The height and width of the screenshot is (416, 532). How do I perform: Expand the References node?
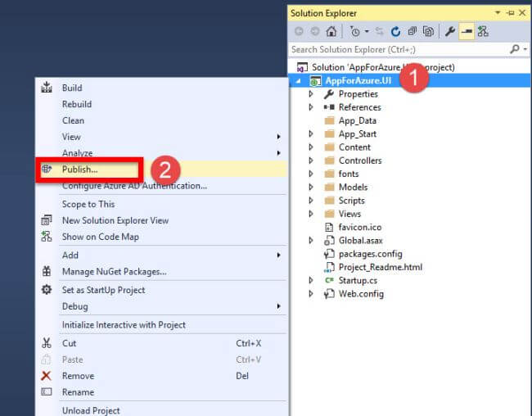[x=311, y=107]
